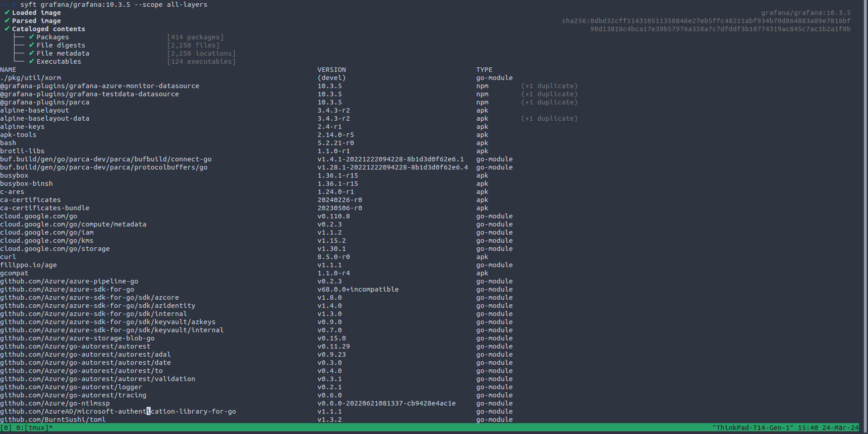
Task: Select @grafana-plugins/grafana-azure-monitor-datasource entry
Action: click(100, 86)
